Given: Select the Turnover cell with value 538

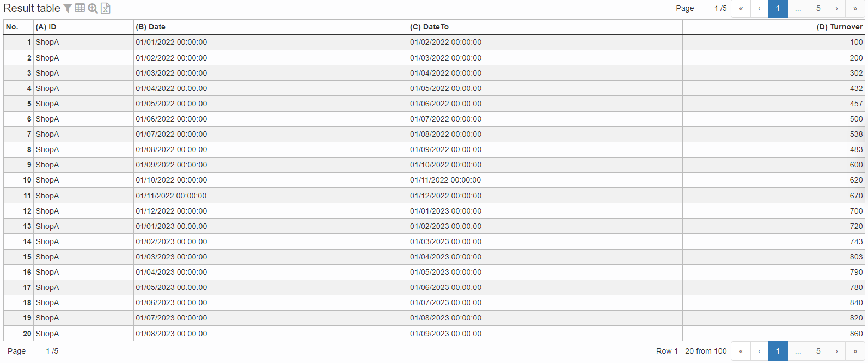Looking at the screenshot, I should click(774, 134).
